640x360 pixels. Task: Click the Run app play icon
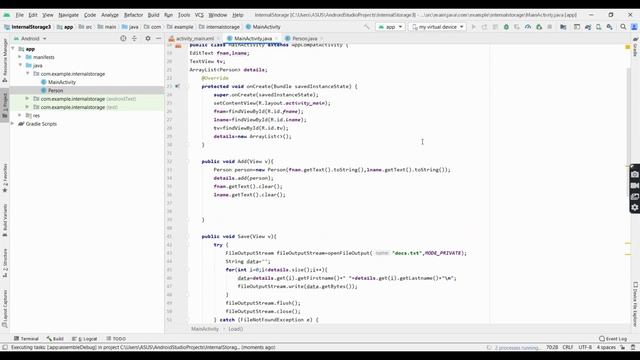(x=473, y=27)
